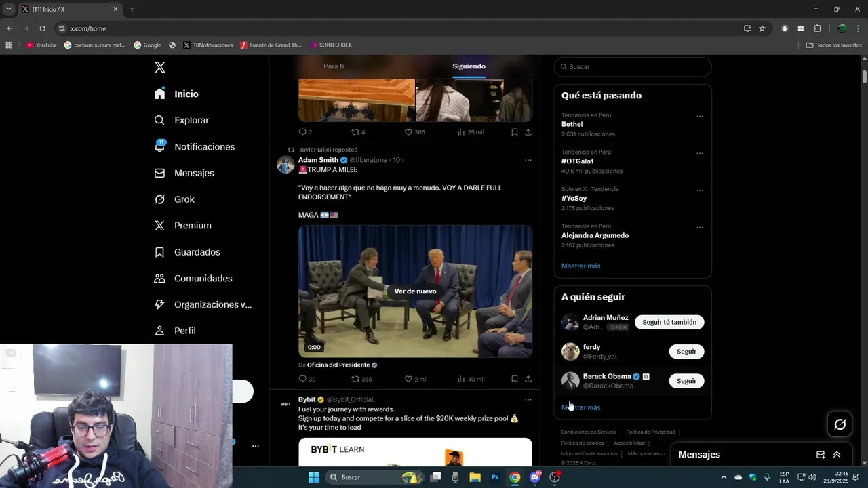Open more options on Adam Smith's post
The image size is (868, 488).
(x=528, y=161)
